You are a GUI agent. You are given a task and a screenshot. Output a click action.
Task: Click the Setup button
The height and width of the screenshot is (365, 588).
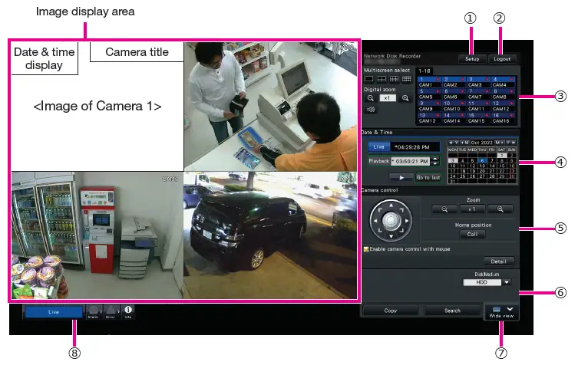coord(472,59)
